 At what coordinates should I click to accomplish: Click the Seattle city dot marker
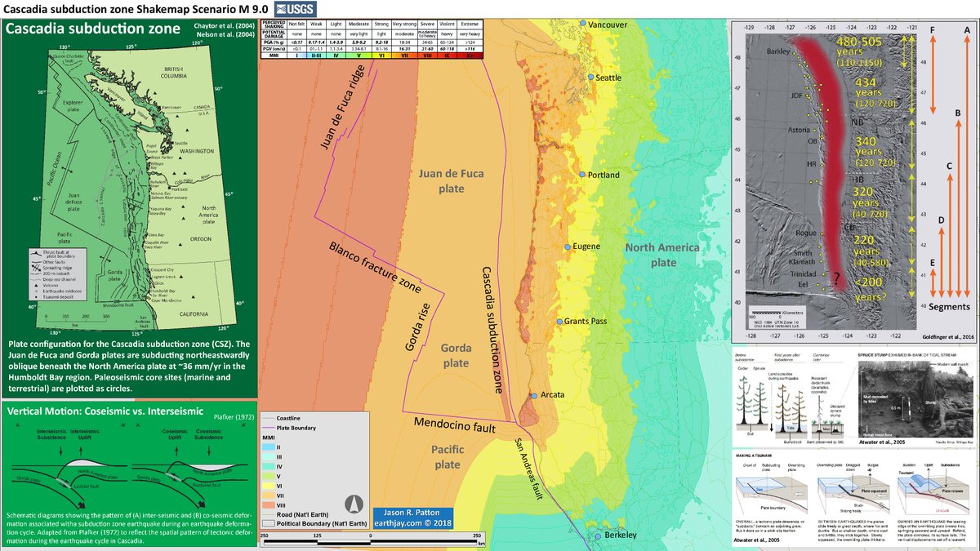click(590, 76)
